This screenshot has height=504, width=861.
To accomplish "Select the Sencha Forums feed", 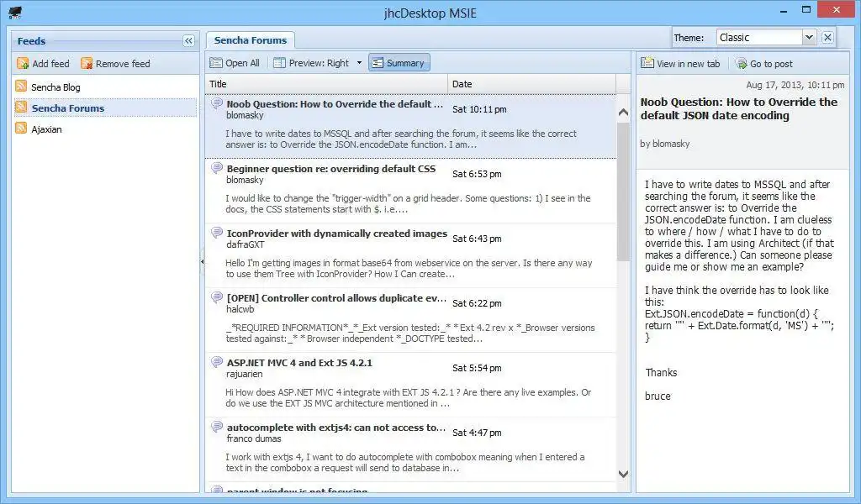I will coord(68,108).
